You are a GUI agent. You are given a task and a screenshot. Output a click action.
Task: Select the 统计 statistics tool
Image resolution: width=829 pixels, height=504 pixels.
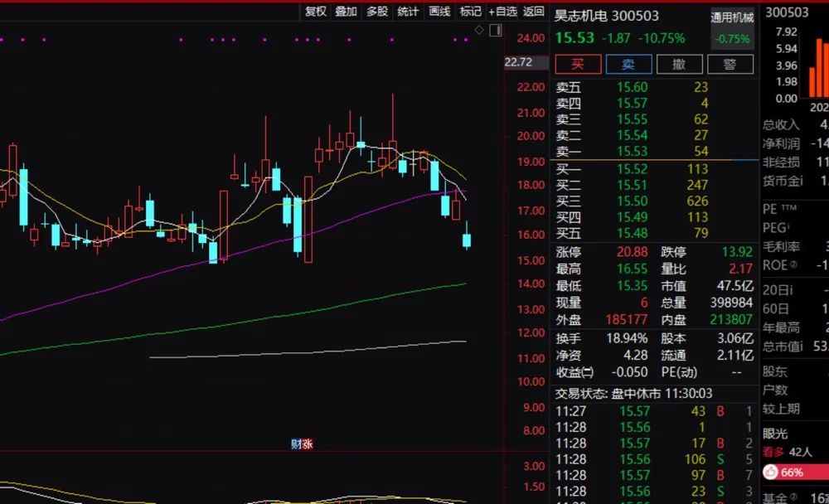(x=408, y=11)
